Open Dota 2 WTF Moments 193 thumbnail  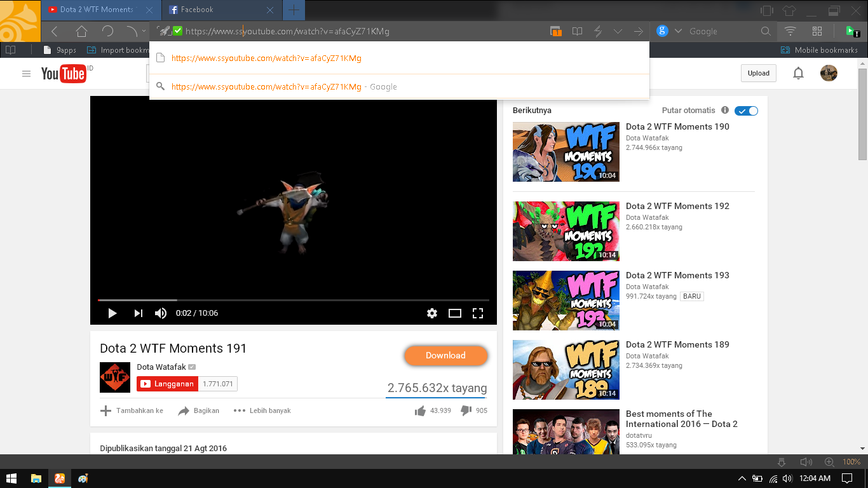coord(566,301)
